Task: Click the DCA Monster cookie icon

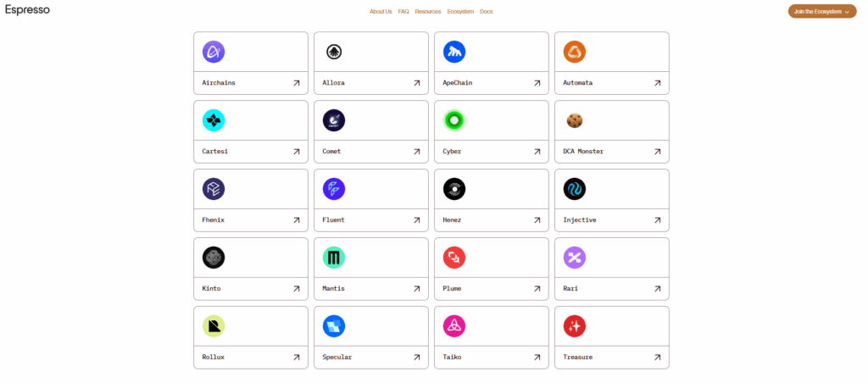Action: (x=575, y=120)
